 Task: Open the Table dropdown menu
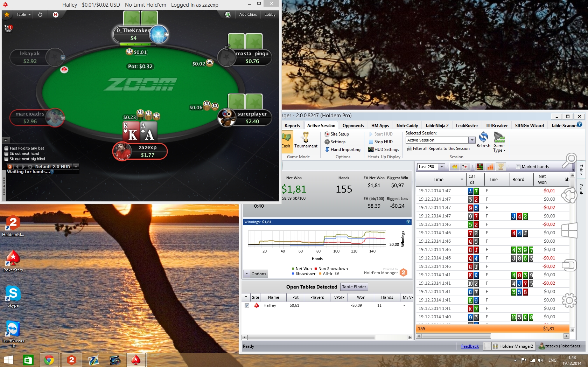pos(23,14)
